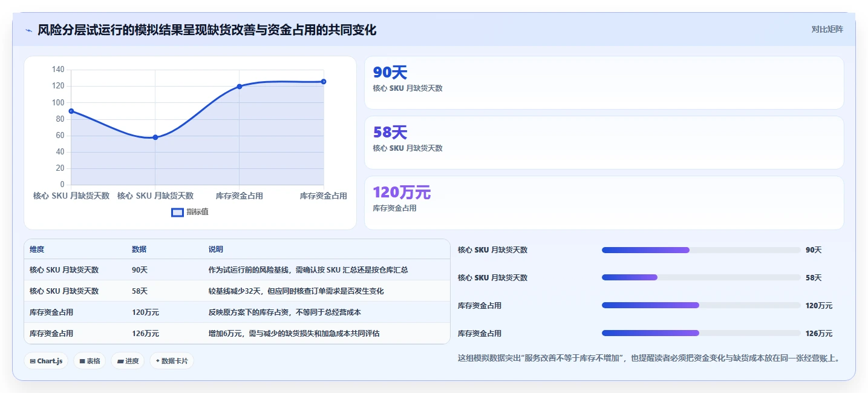Click the lightning icon beside the page title

coord(28,30)
